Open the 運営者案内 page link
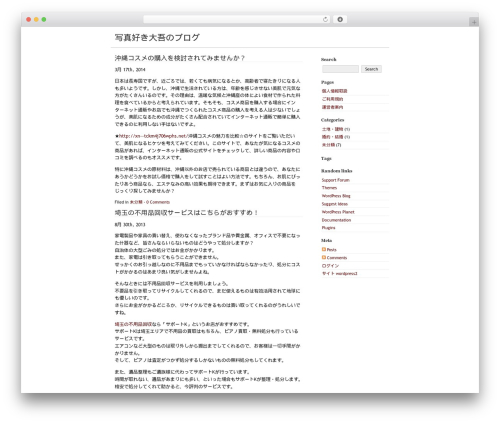 pos(332,107)
